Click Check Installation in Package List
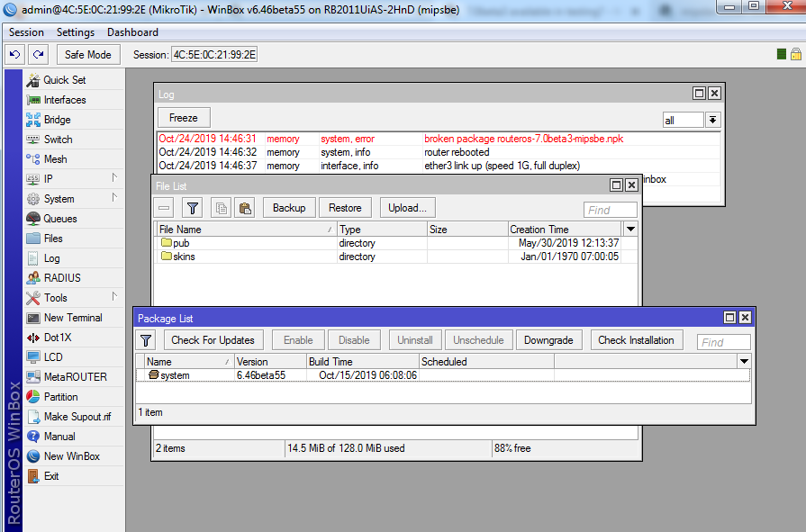Screen dimensions: 806x532 (636, 340)
